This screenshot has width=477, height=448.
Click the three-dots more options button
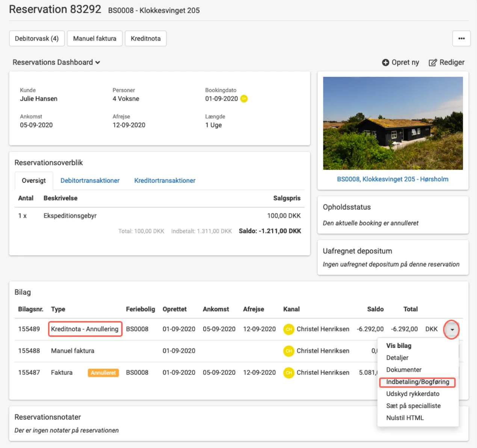(461, 38)
